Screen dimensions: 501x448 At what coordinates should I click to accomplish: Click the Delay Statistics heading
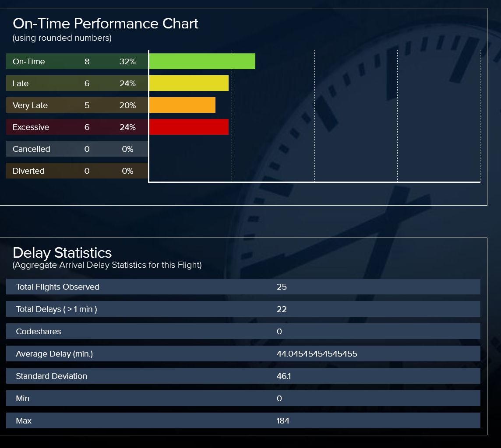62,252
